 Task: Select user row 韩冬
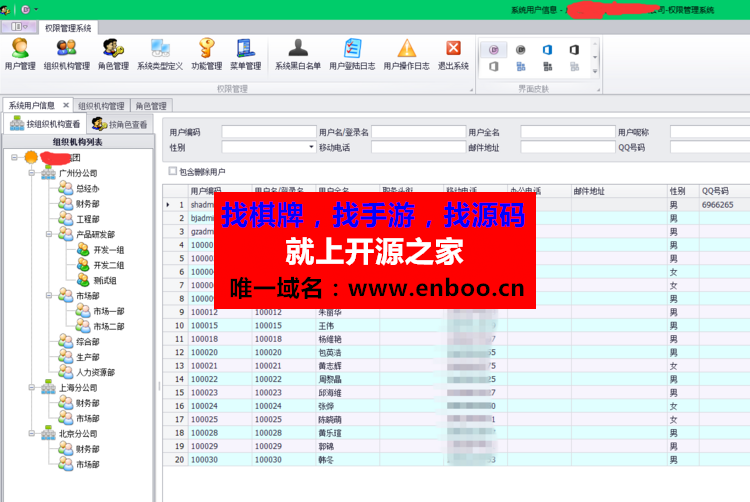pos(456,459)
